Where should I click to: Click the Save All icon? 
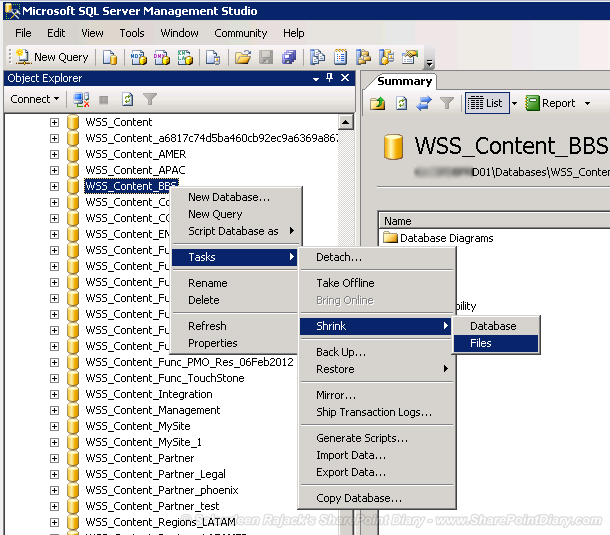tap(289, 57)
